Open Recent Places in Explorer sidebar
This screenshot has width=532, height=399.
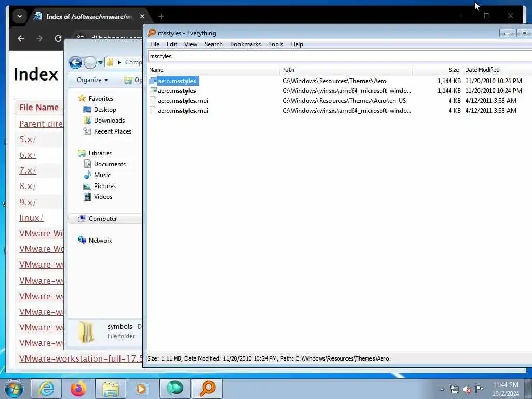pos(112,131)
